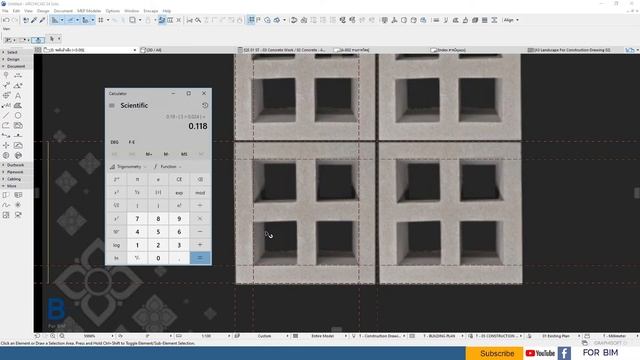The width and height of the screenshot is (640, 360).
Task: Select the Polyline tool in the toolbox
Action: point(6,125)
